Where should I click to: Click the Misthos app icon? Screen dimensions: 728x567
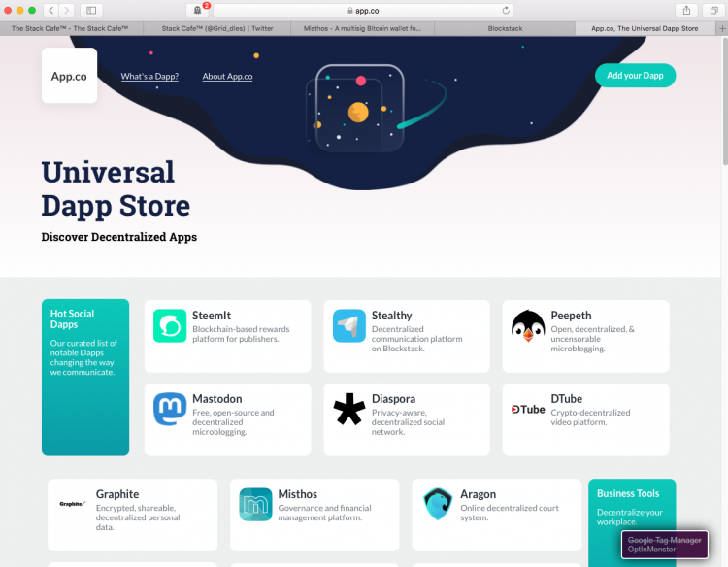[255, 504]
